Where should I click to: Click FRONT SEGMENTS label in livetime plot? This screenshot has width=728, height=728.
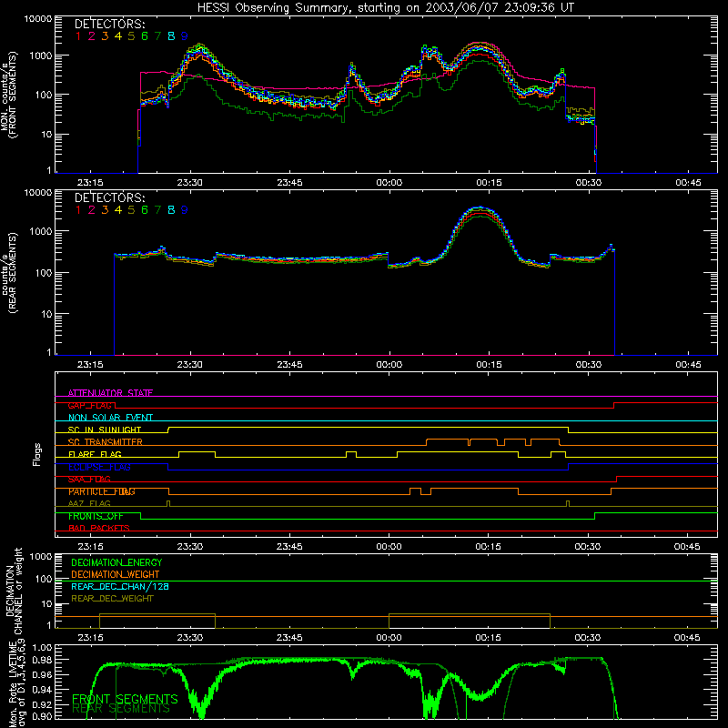tap(125, 699)
